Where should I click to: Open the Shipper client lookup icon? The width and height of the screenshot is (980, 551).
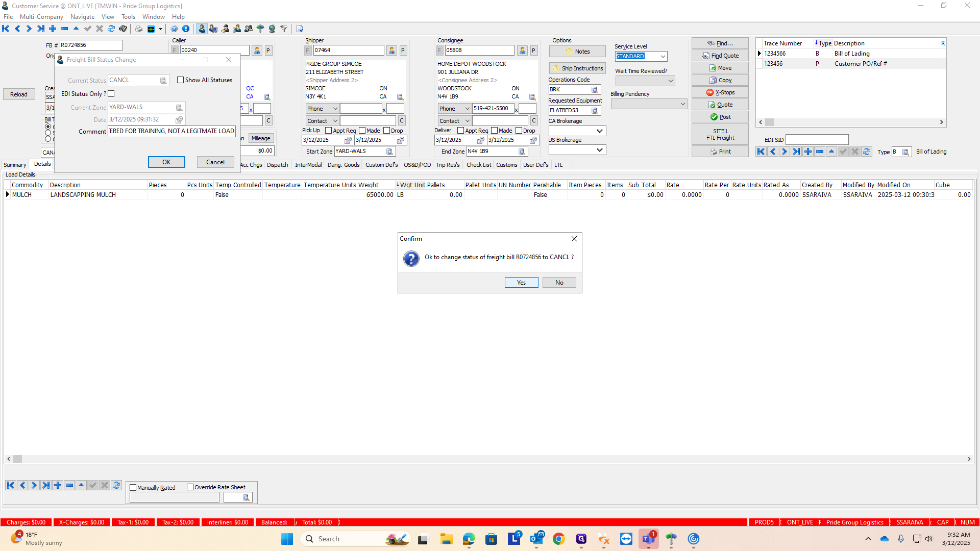tap(391, 51)
